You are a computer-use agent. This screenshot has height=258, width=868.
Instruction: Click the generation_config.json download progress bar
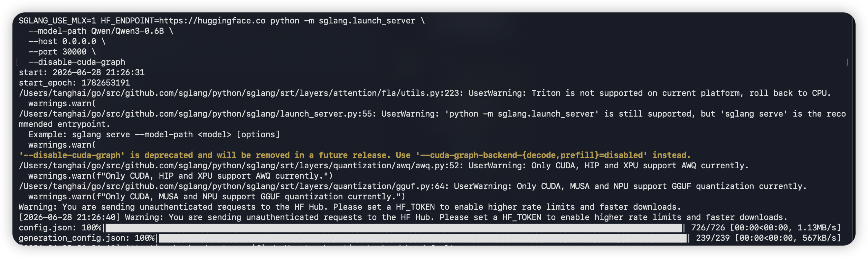(423, 238)
